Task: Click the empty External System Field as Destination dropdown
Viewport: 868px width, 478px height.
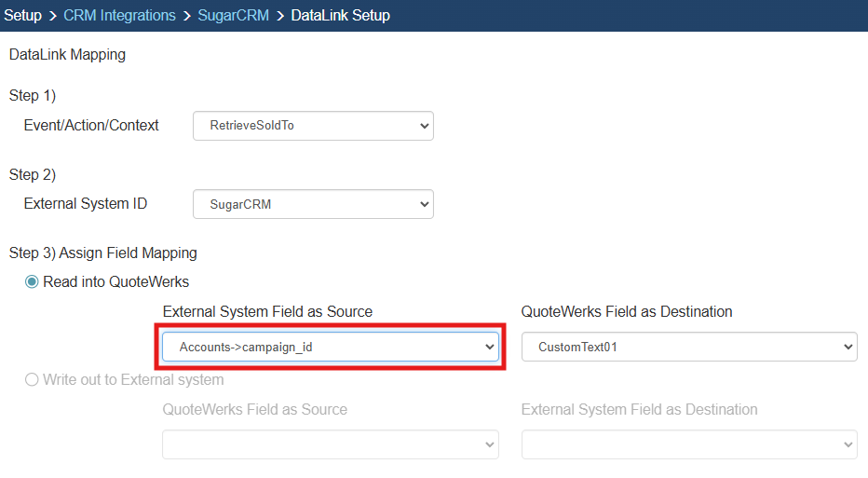Action: click(x=688, y=444)
